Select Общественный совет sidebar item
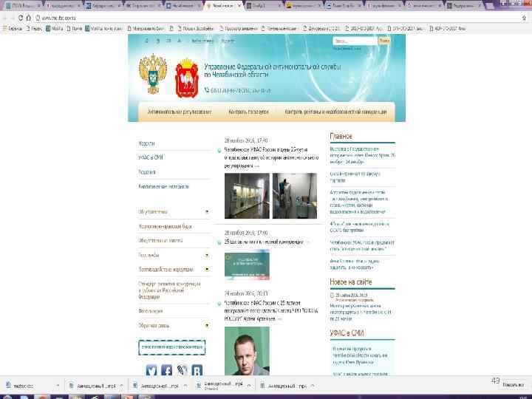The width and height of the screenshot is (532, 399). tap(160, 241)
